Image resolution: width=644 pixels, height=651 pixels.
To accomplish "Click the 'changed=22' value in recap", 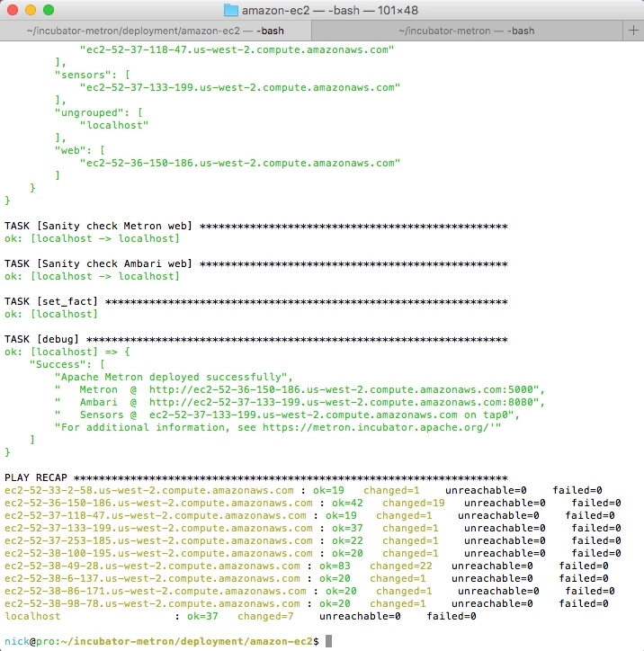I will (400, 566).
